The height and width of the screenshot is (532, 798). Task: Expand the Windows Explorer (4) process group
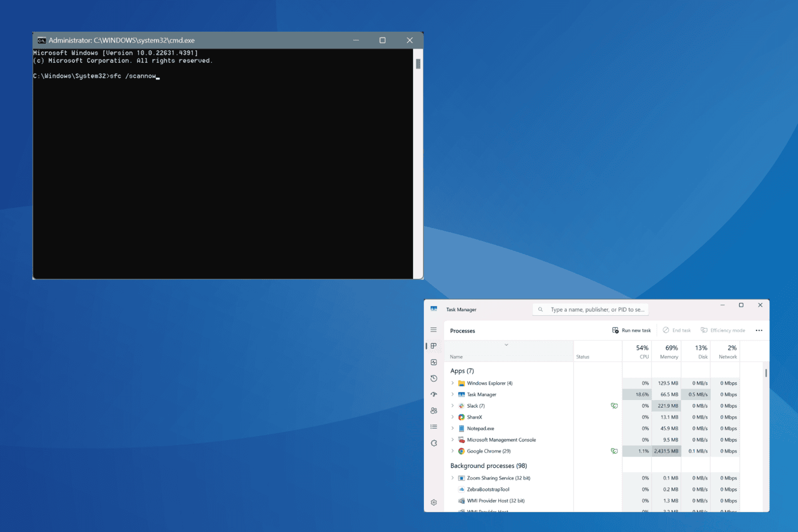[452, 383]
